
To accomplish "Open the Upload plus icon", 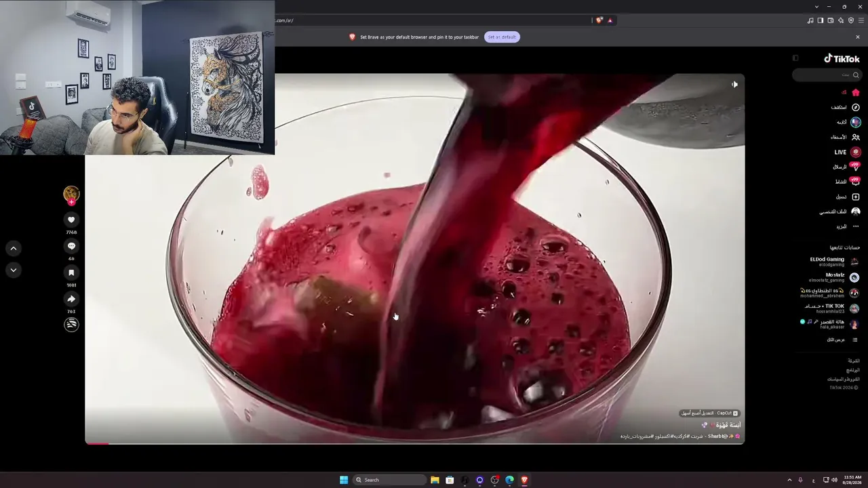I will point(856,197).
